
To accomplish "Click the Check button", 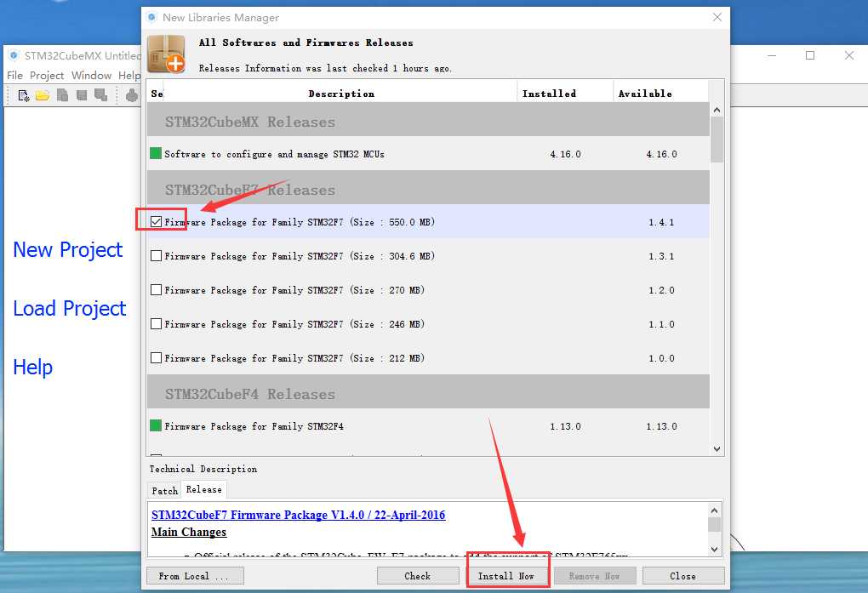I will pyautogui.click(x=417, y=576).
